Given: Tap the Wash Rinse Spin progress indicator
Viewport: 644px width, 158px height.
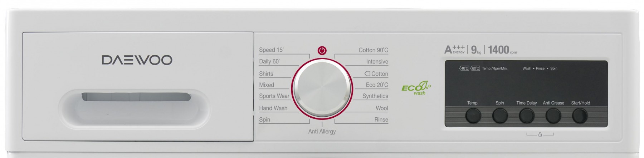Looking at the screenshot, I should coord(540,68).
